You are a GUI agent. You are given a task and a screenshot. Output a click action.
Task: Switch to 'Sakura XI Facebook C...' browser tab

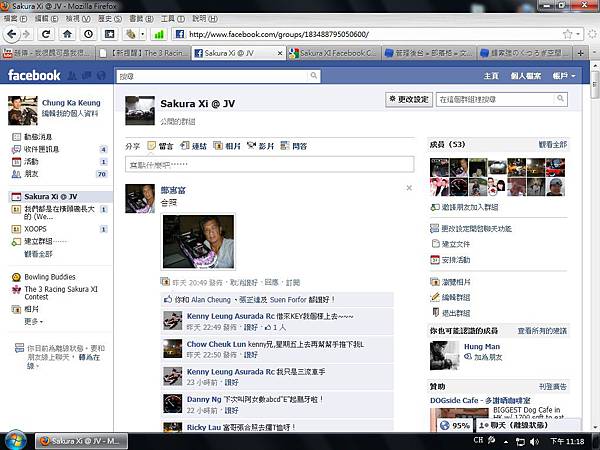pos(333,53)
